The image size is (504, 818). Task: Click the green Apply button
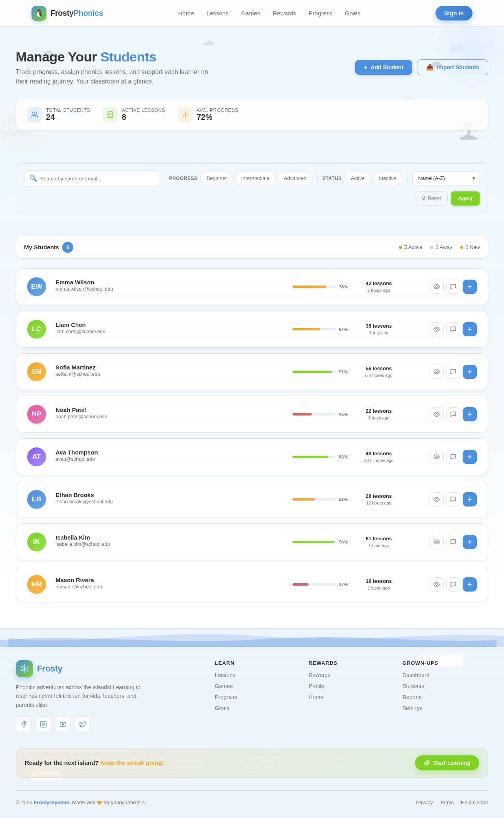pos(465,198)
